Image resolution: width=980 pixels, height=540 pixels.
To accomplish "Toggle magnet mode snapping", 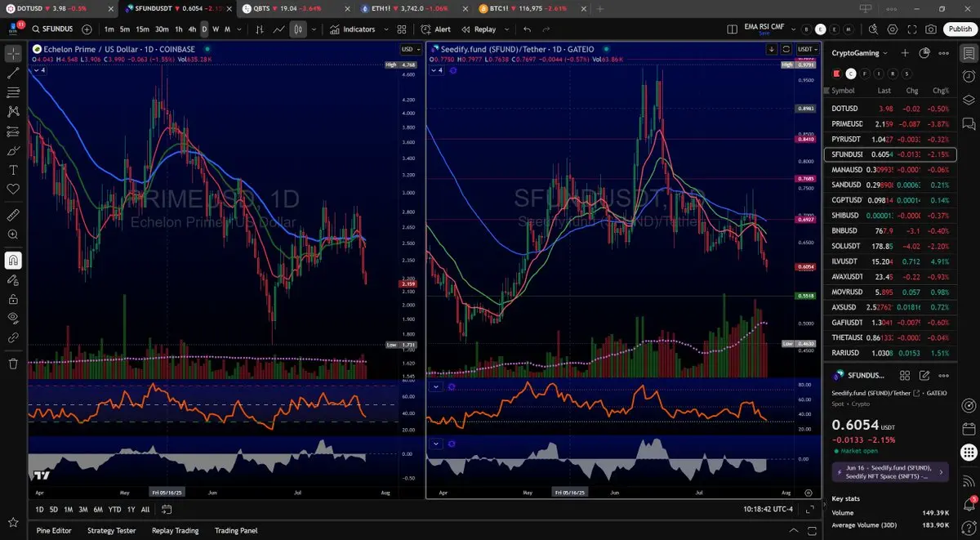I will click(x=13, y=261).
